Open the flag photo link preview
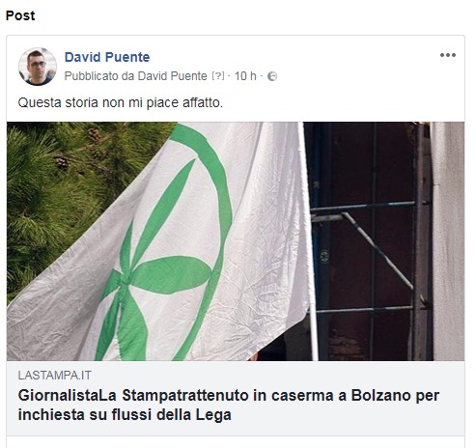This screenshot has width=476, height=448. coord(236,241)
